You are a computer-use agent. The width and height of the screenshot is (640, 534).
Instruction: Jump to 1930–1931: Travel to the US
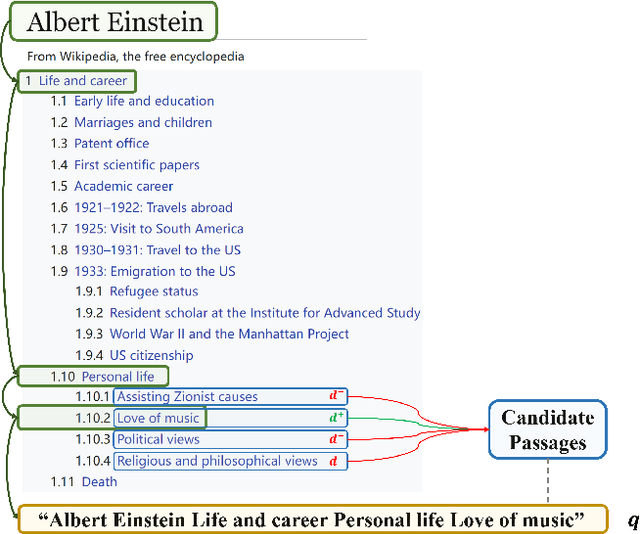coord(157,250)
